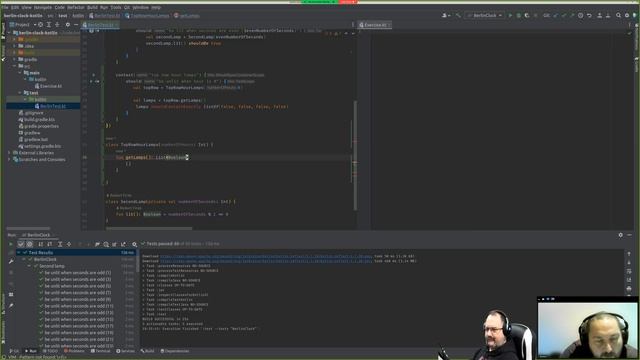Expand External Libraries node
The image size is (640, 360).
point(9,153)
